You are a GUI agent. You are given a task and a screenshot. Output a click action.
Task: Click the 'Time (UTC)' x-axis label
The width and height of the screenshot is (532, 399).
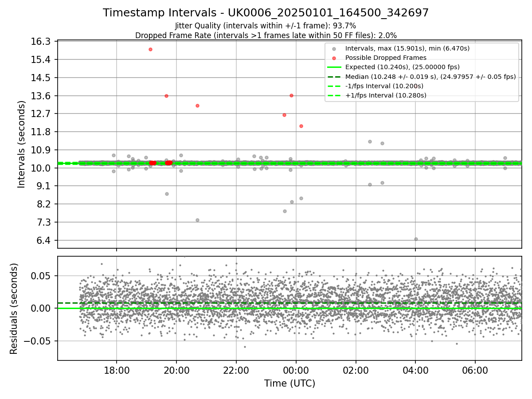[x=289, y=383]
